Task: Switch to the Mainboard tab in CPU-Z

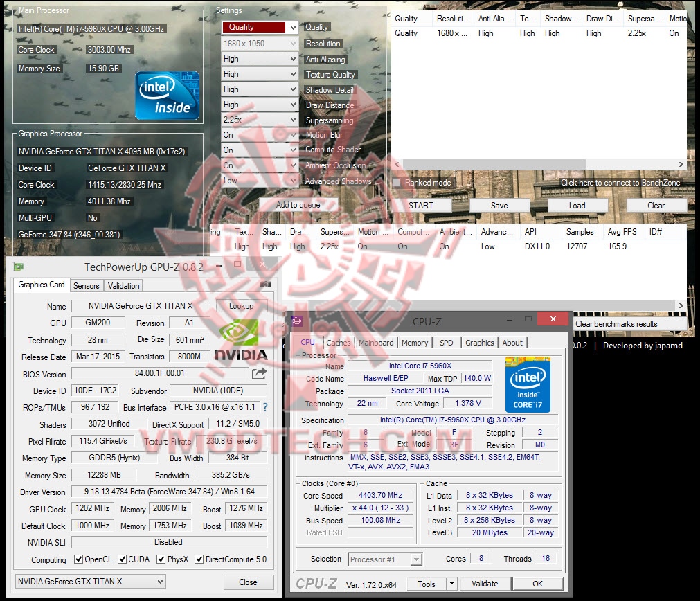Action: (x=376, y=343)
